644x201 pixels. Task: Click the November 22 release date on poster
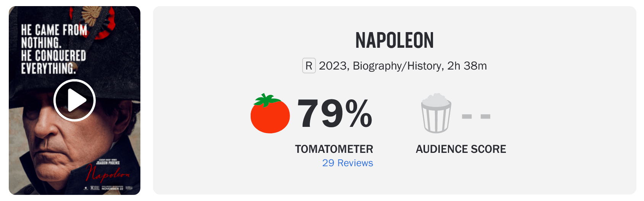click(113, 188)
